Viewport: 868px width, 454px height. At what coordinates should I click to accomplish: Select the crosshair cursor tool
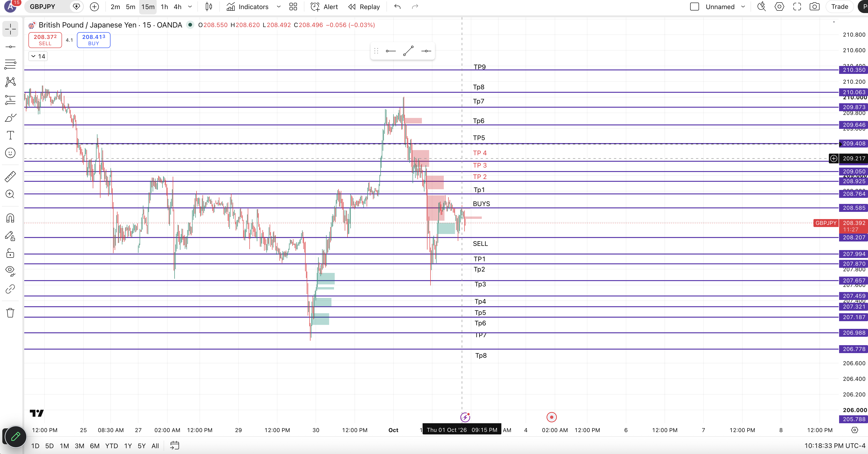tap(10, 29)
